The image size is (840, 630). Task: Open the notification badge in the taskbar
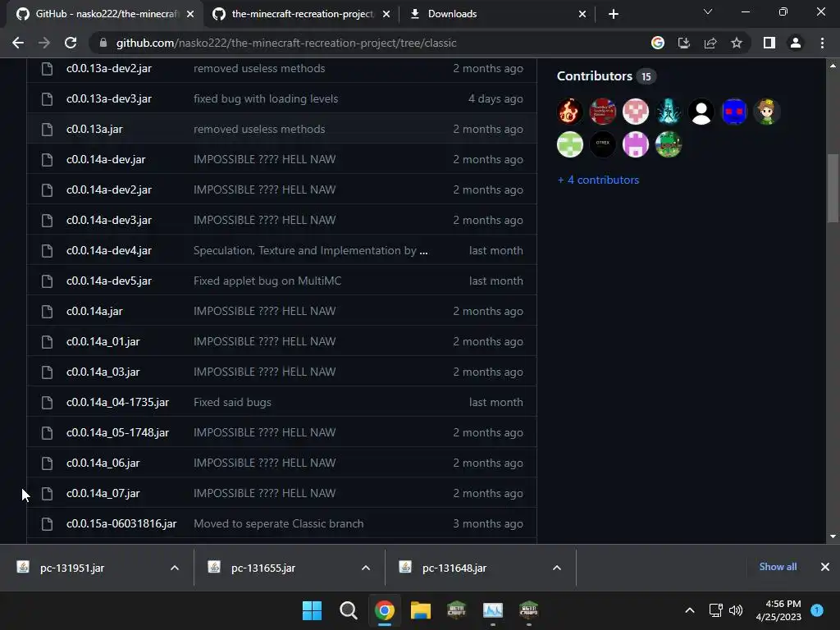[817, 609]
